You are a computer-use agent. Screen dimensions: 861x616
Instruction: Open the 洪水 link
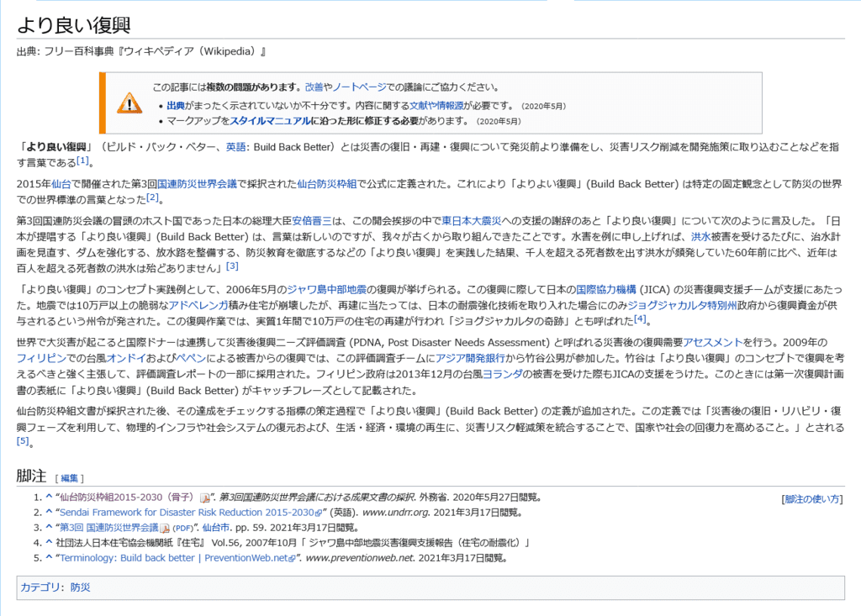[x=700, y=237]
